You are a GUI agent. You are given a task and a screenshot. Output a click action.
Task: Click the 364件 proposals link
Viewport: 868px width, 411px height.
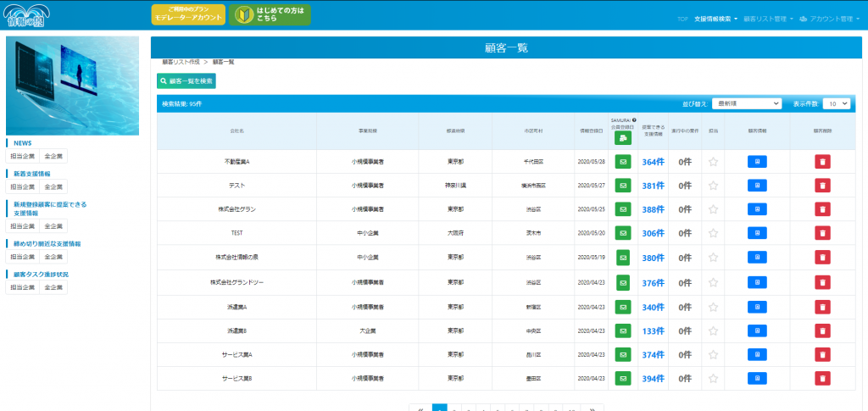653,162
